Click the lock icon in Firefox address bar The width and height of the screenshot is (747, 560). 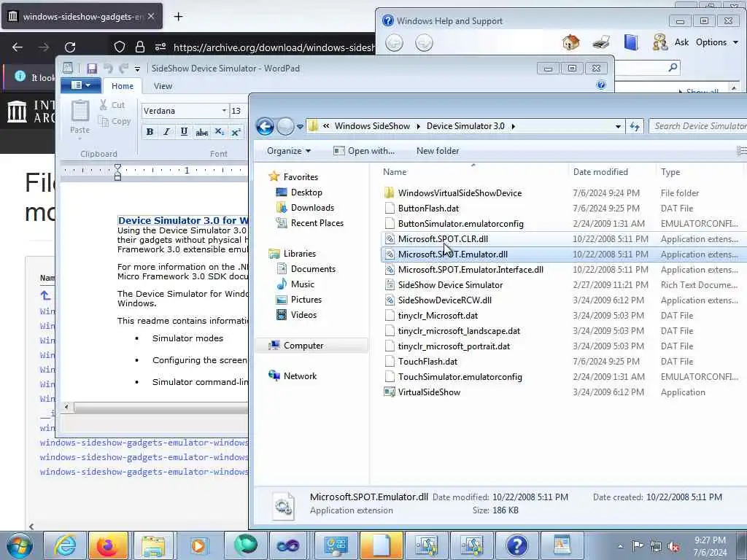click(139, 47)
